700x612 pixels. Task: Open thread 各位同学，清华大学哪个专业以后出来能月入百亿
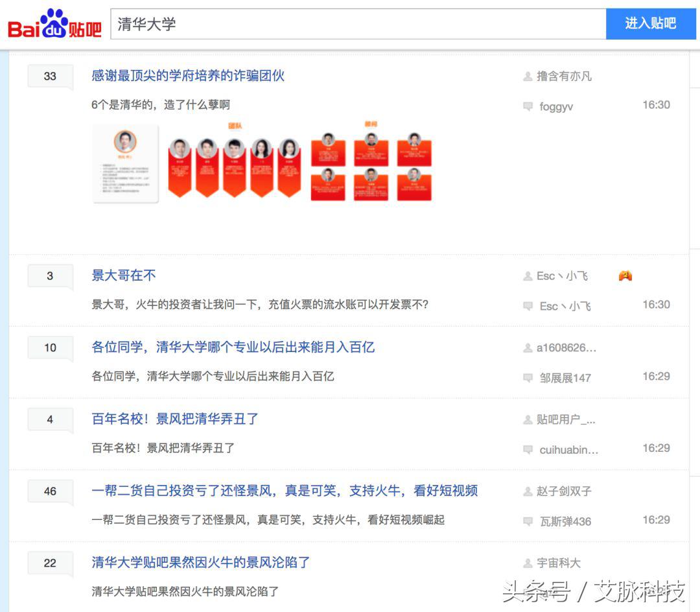(233, 347)
